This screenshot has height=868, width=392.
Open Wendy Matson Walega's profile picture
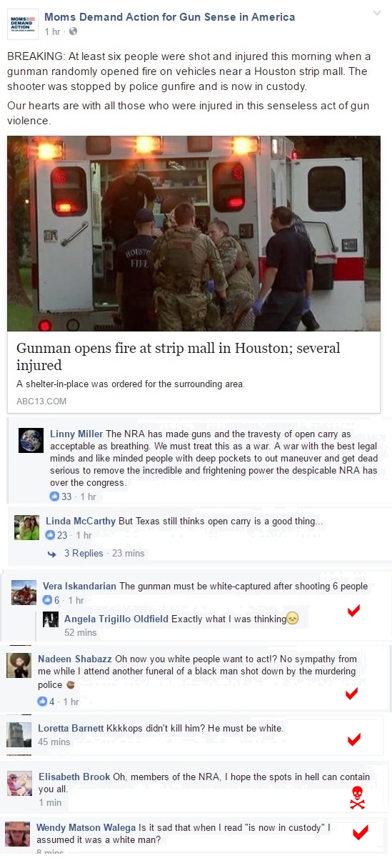click(17, 834)
